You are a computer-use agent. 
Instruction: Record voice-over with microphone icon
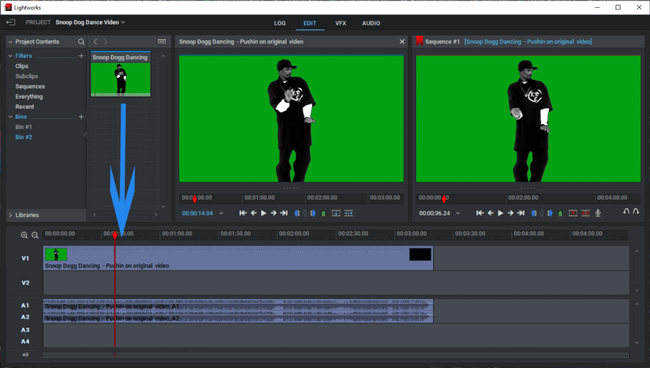(598, 213)
